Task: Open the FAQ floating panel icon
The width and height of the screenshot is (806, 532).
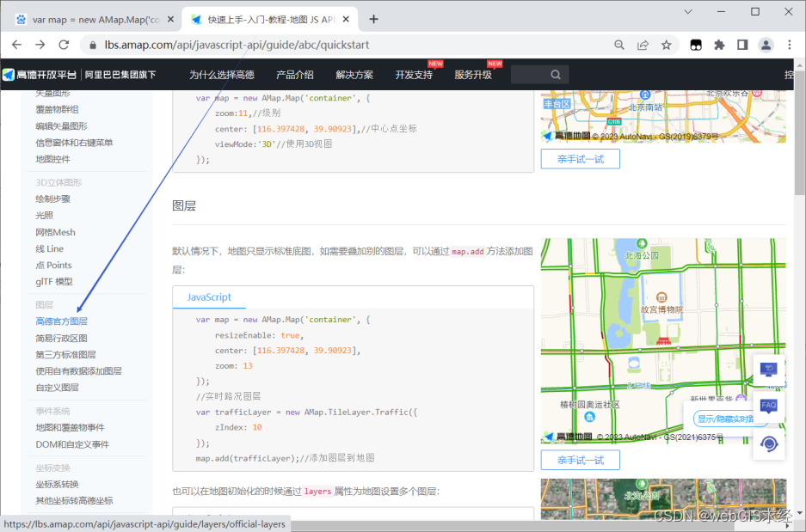Action: pos(768,406)
